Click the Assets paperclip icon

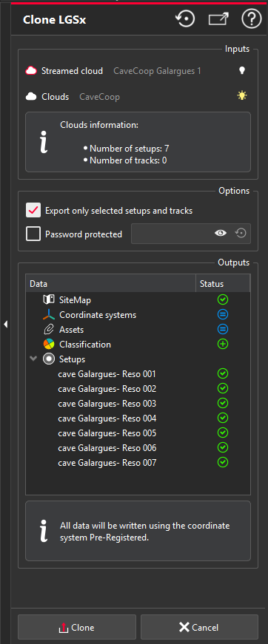pyautogui.click(x=49, y=329)
